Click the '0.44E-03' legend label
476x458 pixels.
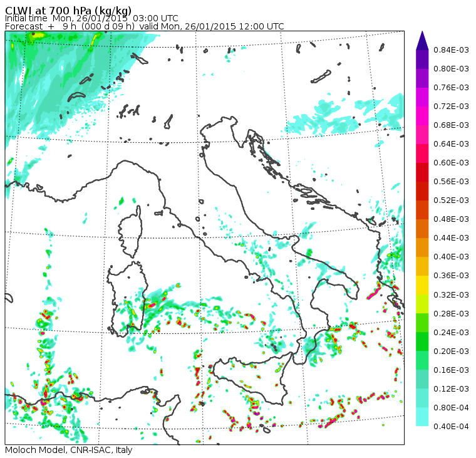[451, 238]
